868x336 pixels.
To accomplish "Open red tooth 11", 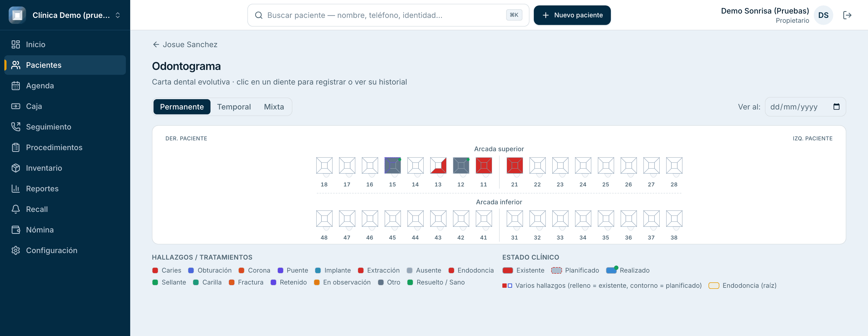I will pos(484,166).
